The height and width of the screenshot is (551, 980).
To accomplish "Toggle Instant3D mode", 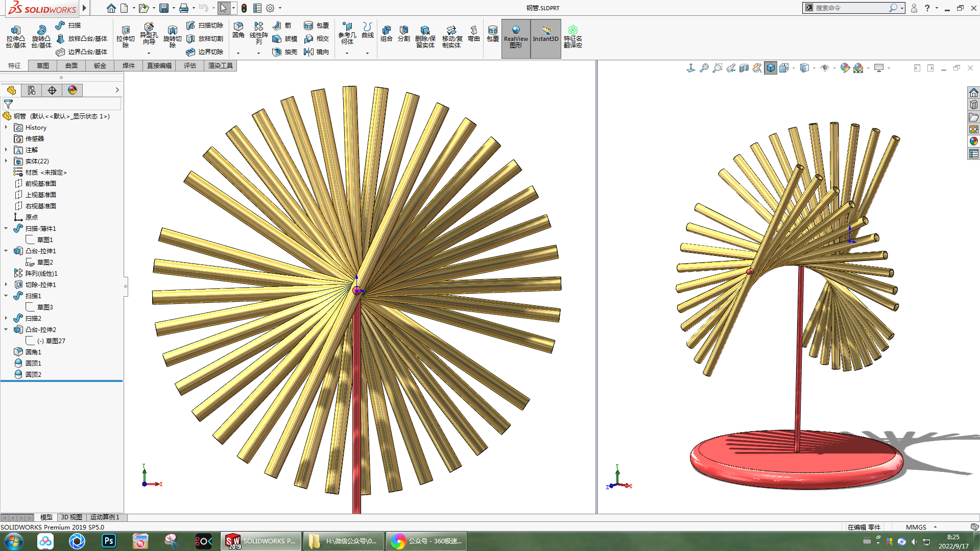I will [x=545, y=38].
